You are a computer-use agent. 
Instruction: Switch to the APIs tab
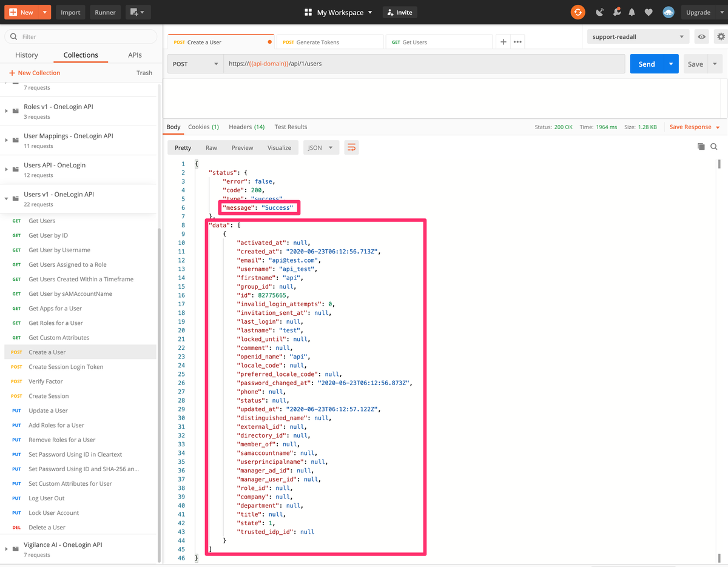(135, 55)
